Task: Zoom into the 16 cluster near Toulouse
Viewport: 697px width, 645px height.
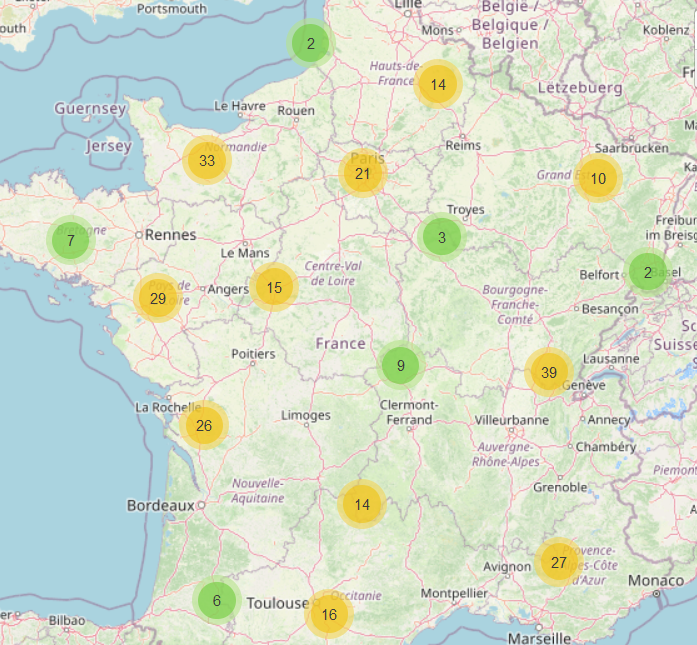Action: [329, 614]
